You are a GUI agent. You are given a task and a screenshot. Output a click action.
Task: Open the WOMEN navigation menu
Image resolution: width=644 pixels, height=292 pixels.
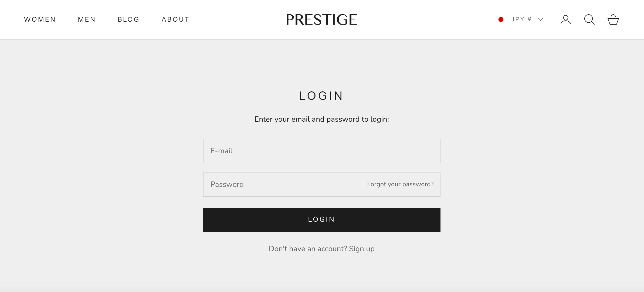click(40, 19)
